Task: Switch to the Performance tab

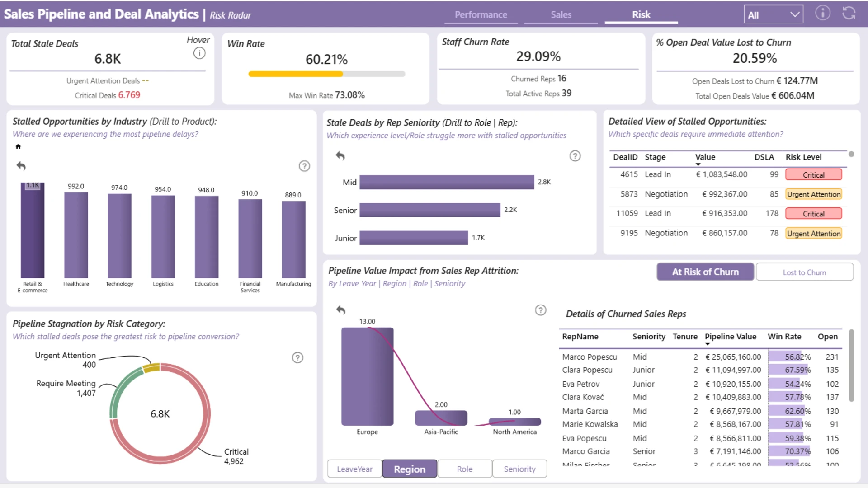Action: pos(481,14)
